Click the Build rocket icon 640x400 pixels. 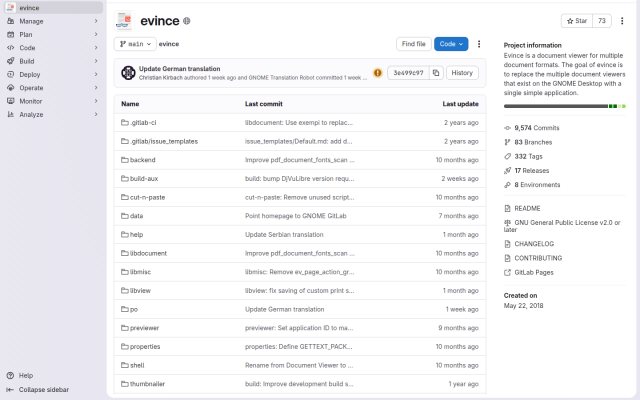coord(11,61)
